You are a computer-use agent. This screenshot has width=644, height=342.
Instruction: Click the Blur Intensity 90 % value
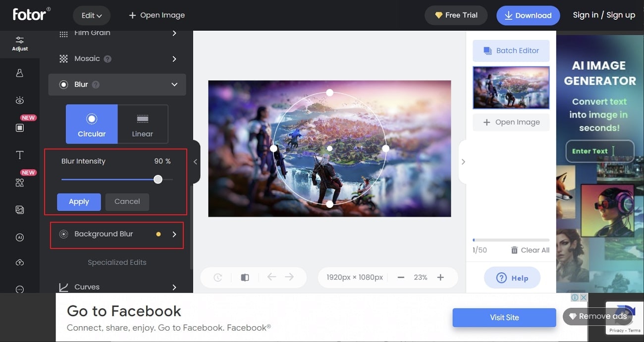tap(162, 161)
